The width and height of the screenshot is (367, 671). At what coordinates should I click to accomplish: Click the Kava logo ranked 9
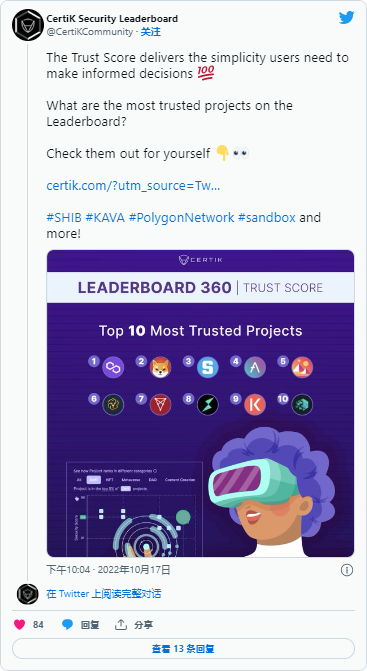pos(255,404)
